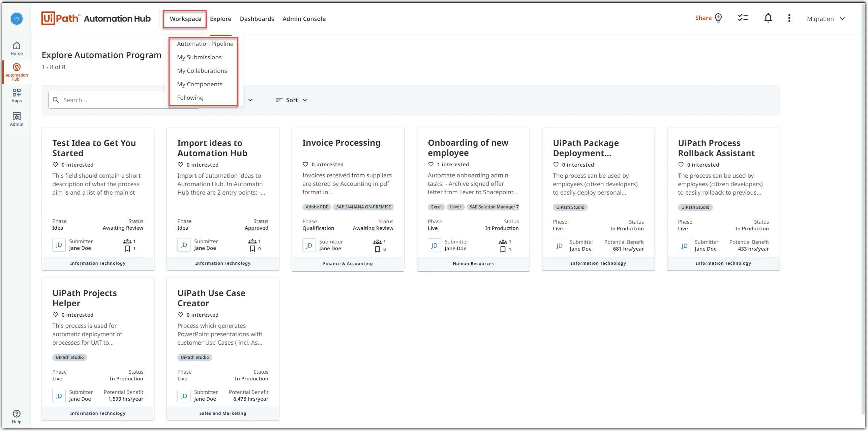Click bookmark icon on Onboarding card
Image resolution: width=868 pixels, height=431 pixels.
click(503, 249)
